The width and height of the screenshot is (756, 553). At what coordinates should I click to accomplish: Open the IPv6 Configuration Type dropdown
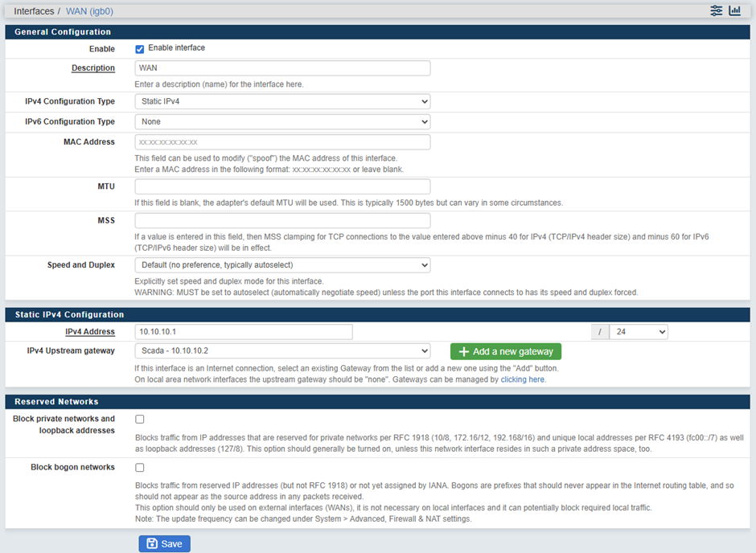(x=282, y=122)
